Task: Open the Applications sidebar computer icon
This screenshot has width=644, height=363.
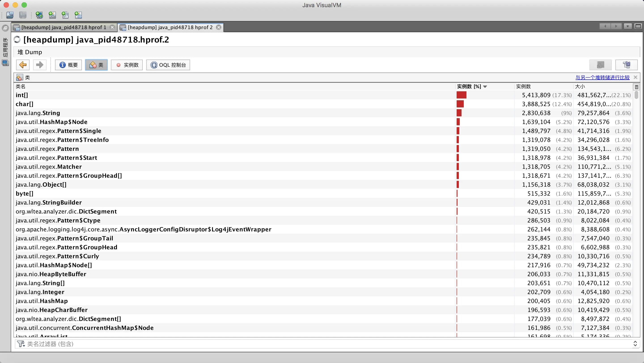Action: pyautogui.click(x=5, y=63)
